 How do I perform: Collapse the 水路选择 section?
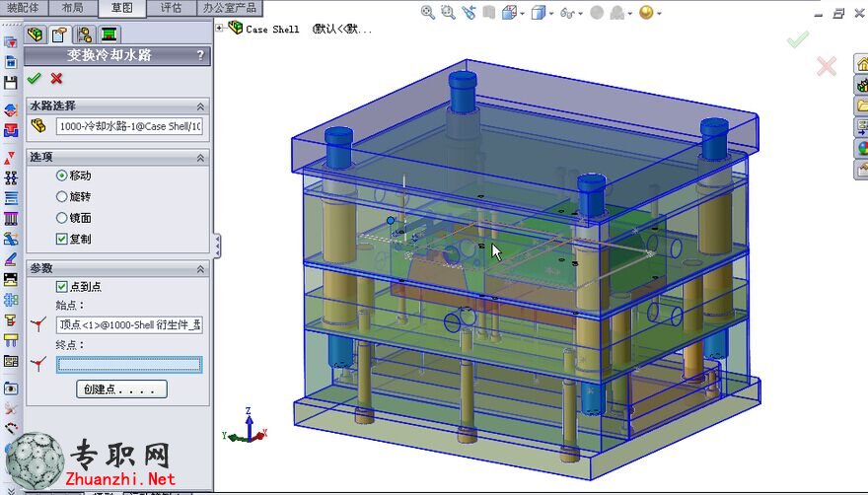pyautogui.click(x=200, y=106)
